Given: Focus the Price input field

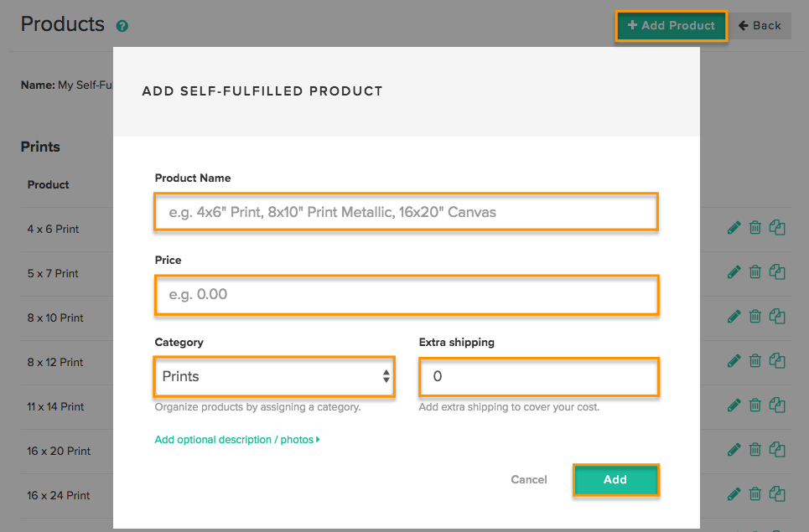Looking at the screenshot, I should [x=407, y=294].
